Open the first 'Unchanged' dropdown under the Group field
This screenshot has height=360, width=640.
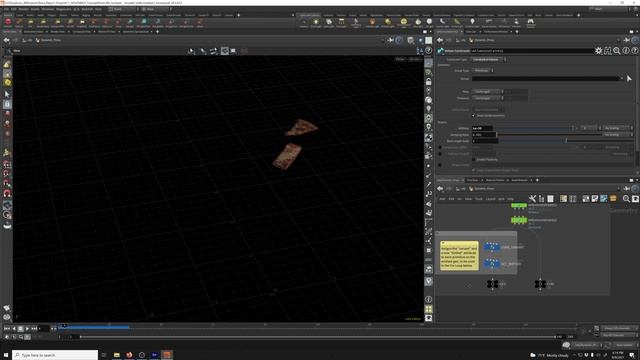point(488,92)
